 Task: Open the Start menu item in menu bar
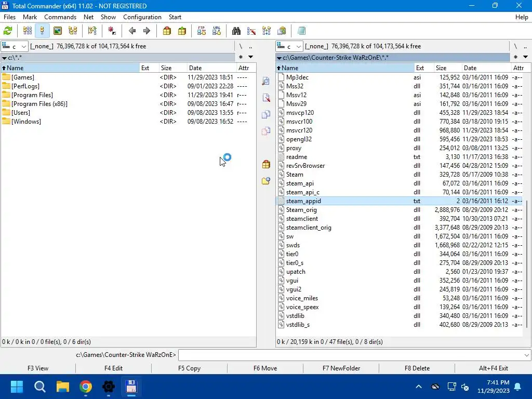click(175, 17)
